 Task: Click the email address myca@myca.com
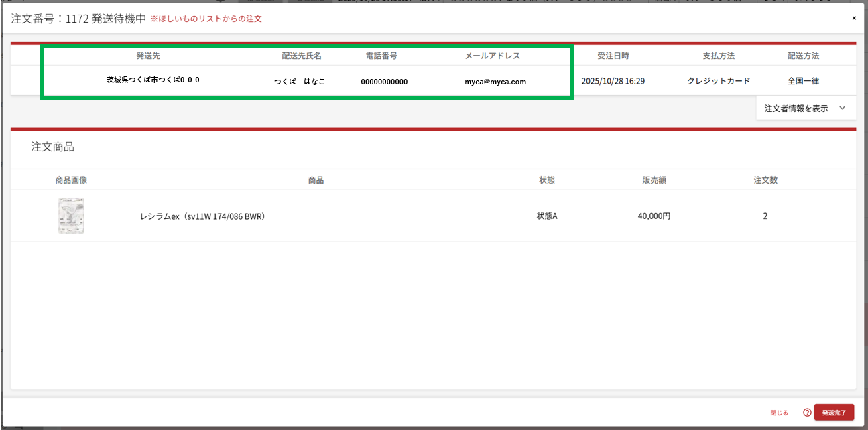[x=495, y=82]
